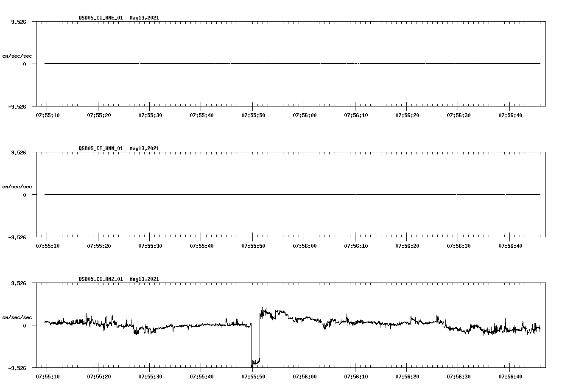576x392 pixels.
Task: Click the cm/sec/sec unit label on HNN plot
Action: click(x=17, y=186)
